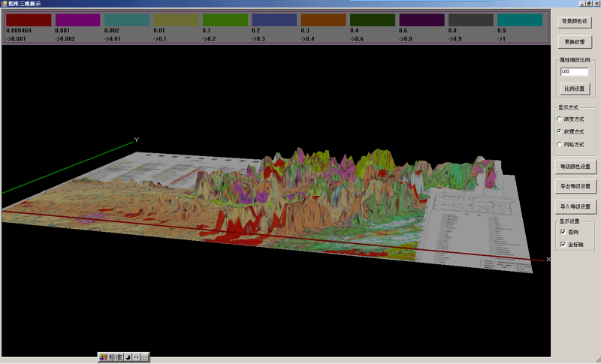Click the IME logo icon in language bar
The image size is (601, 364).
pos(104,357)
